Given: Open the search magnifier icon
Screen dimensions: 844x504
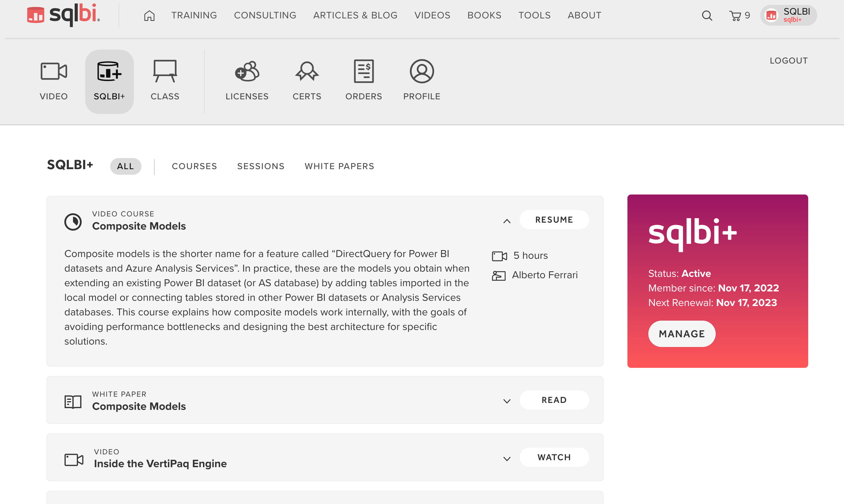Looking at the screenshot, I should coord(707,16).
